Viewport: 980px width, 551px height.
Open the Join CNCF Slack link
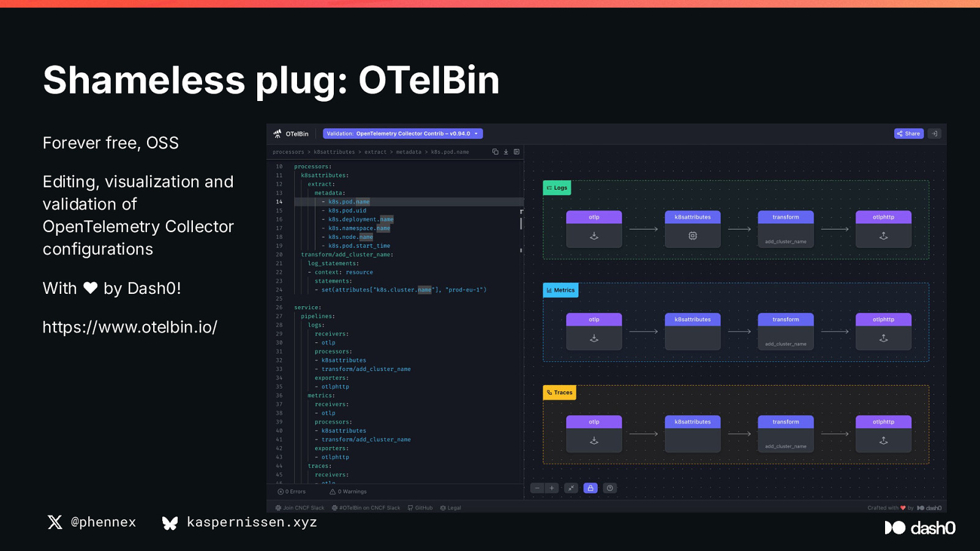pyautogui.click(x=300, y=508)
